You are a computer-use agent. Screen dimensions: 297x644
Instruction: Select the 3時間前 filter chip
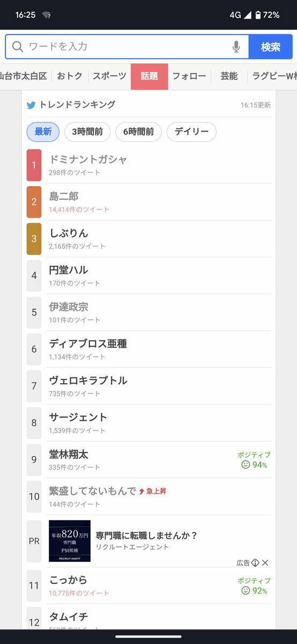point(87,132)
